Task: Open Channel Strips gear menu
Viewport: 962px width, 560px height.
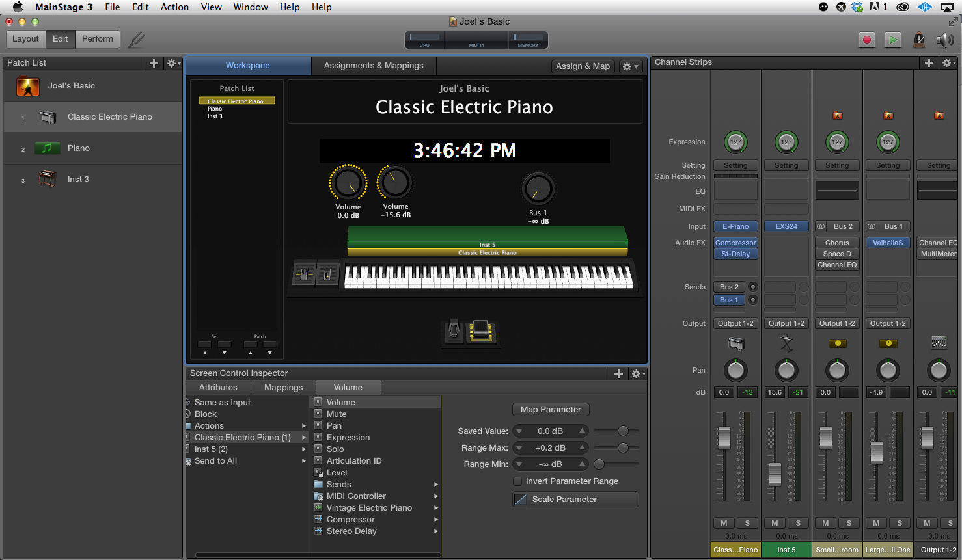Action: pos(948,62)
